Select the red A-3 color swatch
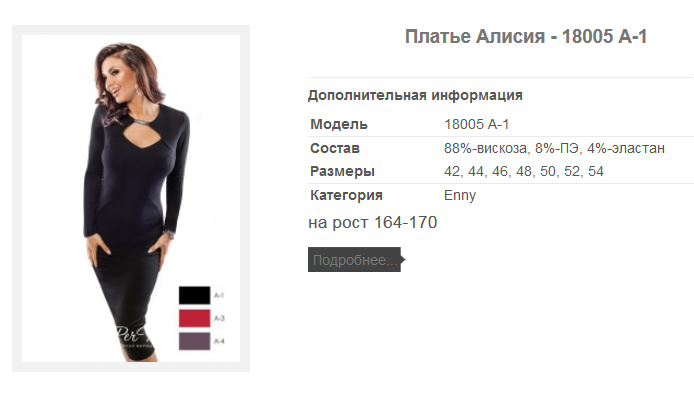The height and width of the screenshot is (413, 694). [194, 318]
